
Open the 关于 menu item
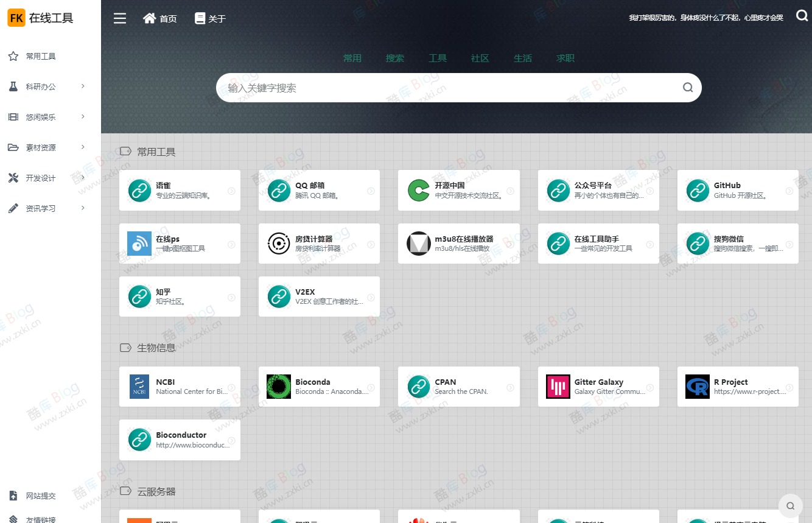click(x=210, y=18)
